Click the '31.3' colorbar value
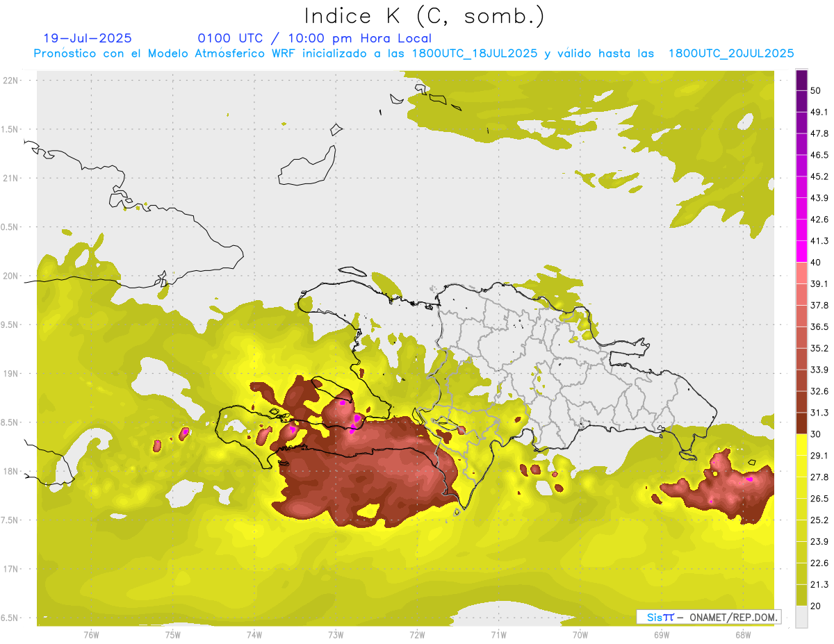This screenshot has height=644, width=834. tap(819, 413)
